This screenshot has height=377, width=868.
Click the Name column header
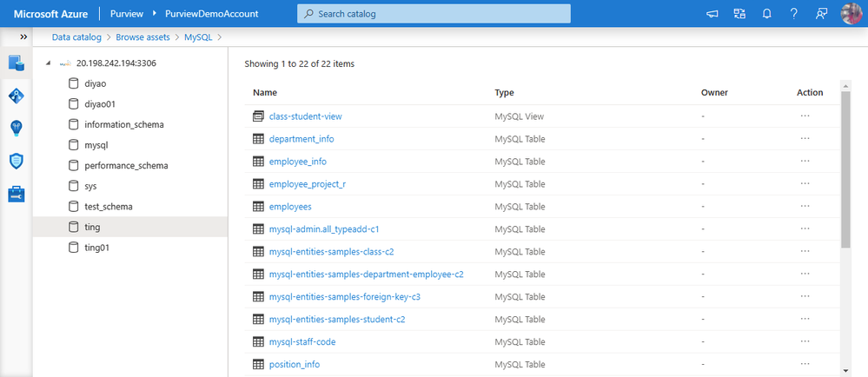(x=265, y=92)
